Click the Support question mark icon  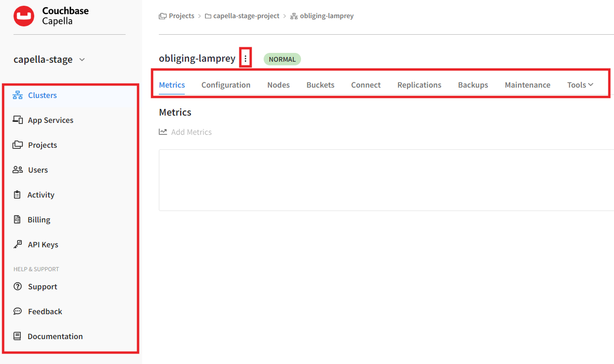point(18,286)
